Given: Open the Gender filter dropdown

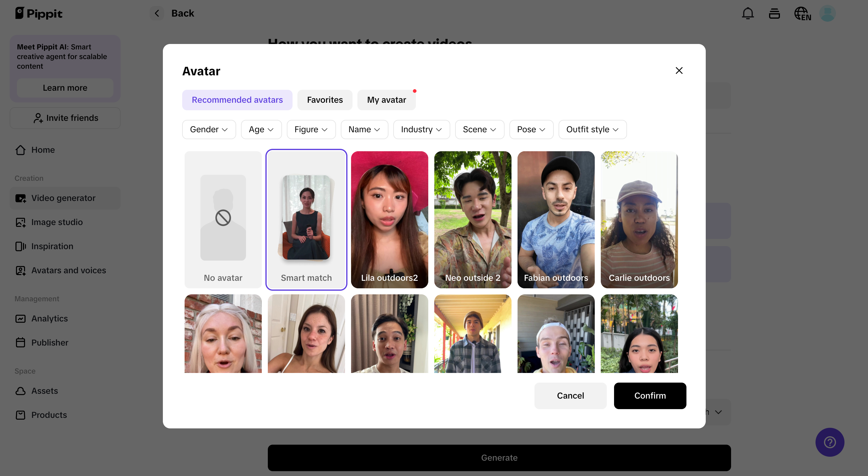Looking at the screenshot, I should tap(209, 129).
